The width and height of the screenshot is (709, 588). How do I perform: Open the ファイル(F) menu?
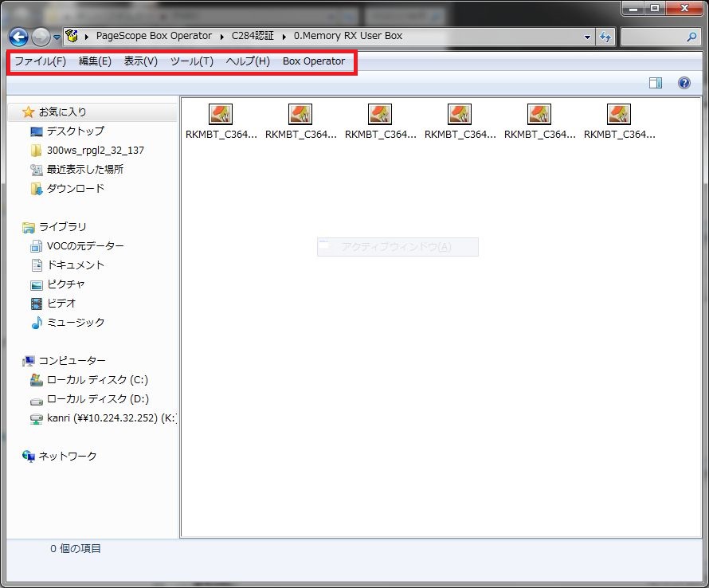pyautogui.click(x=40, y=61)
